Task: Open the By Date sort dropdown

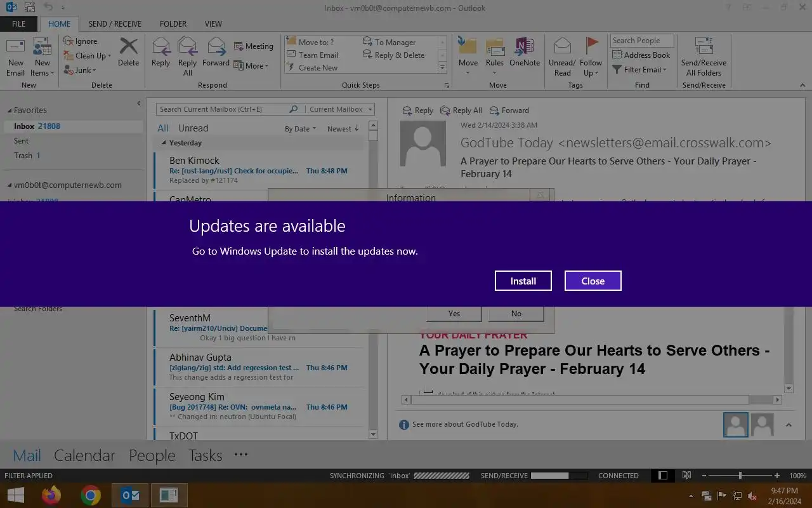Action: 300,129
